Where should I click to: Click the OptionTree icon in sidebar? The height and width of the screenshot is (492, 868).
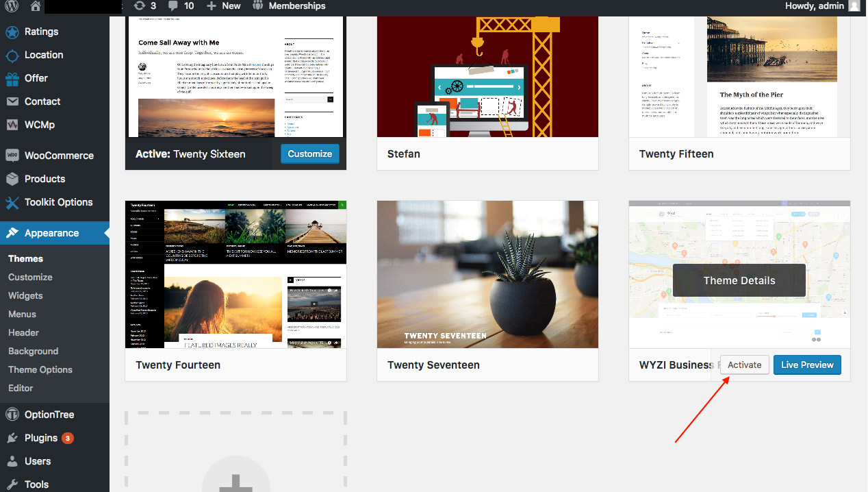point(12,415)
